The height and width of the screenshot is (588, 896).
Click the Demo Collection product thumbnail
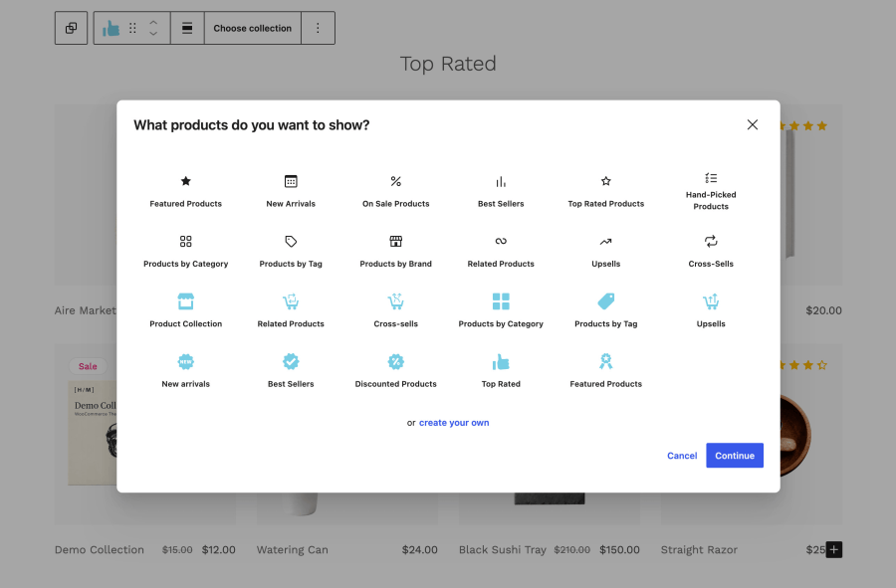tap(93, 434)
